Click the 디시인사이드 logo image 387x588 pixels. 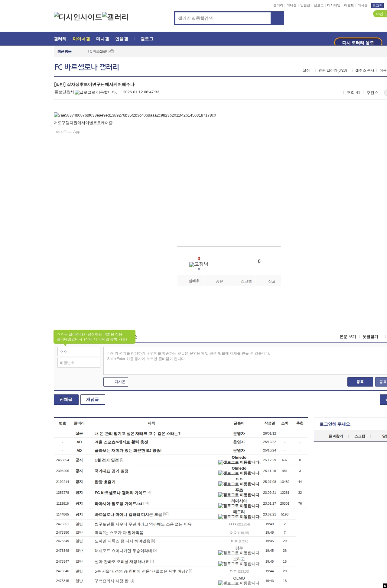pos(78,17)
